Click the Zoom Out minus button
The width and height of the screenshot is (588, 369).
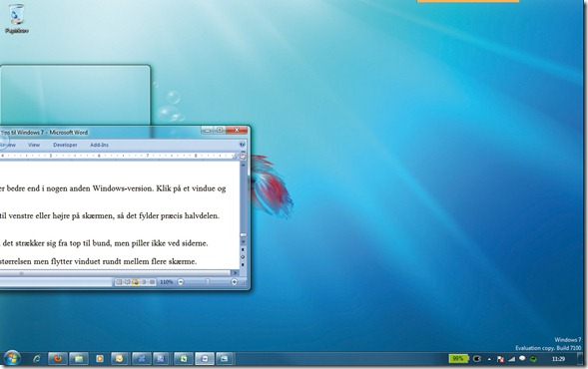(x=181, y=281)
